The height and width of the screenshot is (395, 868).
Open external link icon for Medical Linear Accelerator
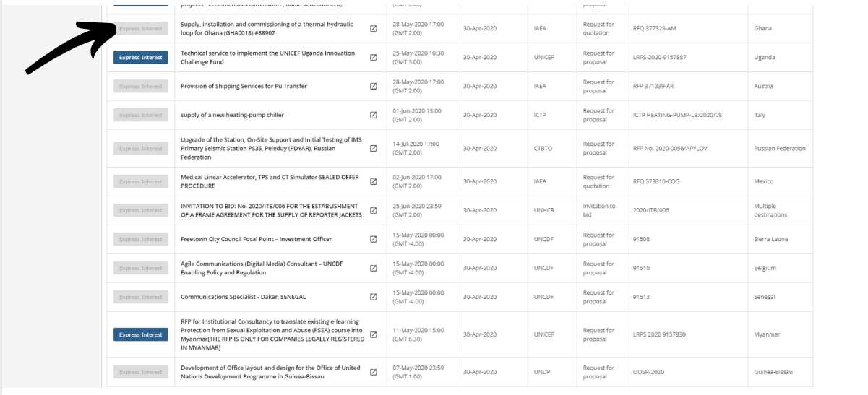pyautogui.click(x=374, y=182)
